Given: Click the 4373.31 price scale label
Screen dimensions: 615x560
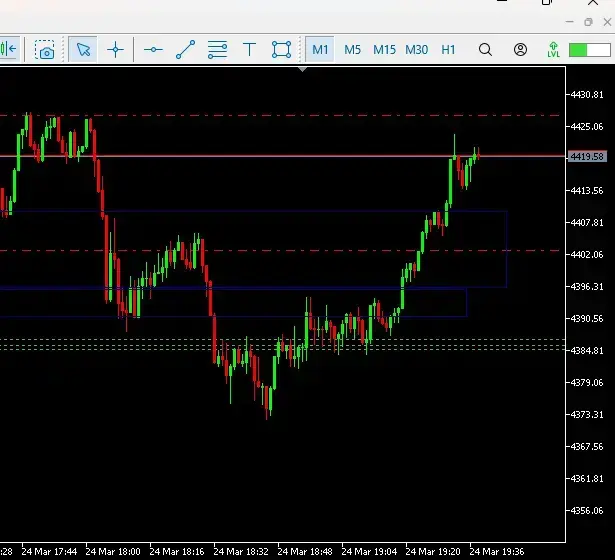Looking at the screenshot, I should [587, 415].
